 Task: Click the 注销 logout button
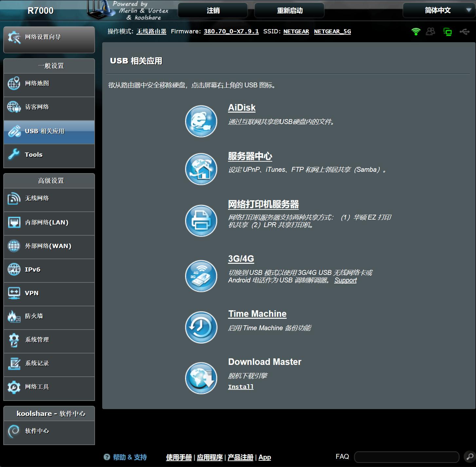pos(213,10)
